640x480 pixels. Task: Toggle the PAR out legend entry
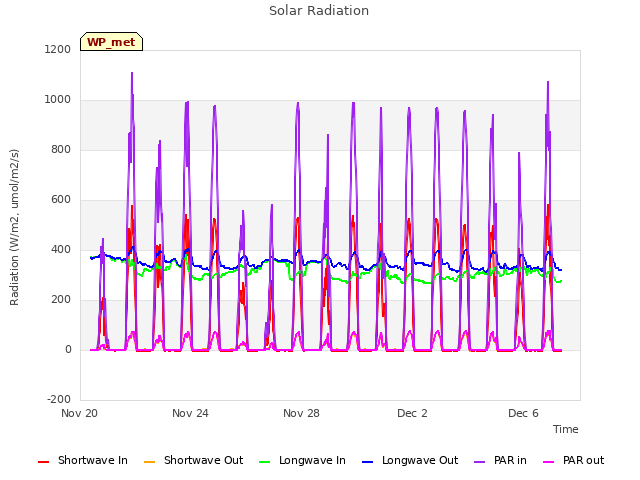tap(573, 460)
